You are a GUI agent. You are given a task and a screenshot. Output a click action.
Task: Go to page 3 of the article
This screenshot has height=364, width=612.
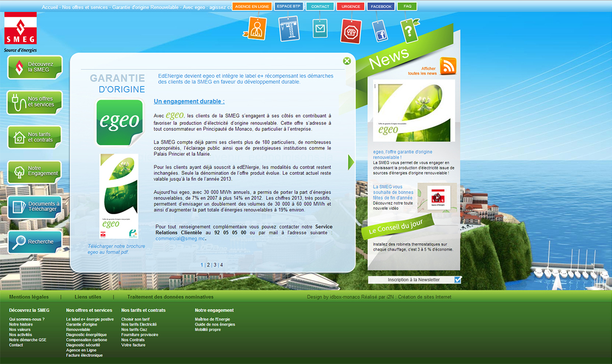coord(215,265)
